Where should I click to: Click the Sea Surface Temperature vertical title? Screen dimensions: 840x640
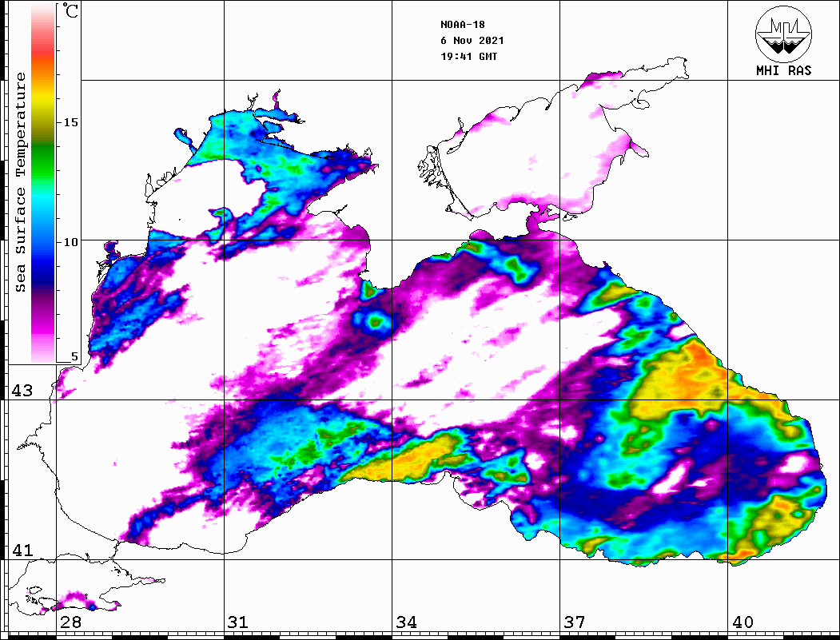tap(20, 183)
